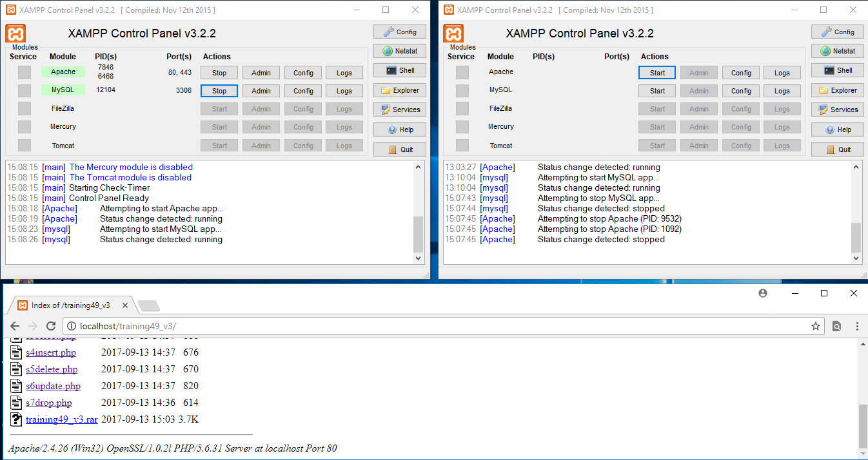Open Services in right XAMPP panel
This screenshot has height=460, width=868.
pyautogui.click(x=837, y=110)
